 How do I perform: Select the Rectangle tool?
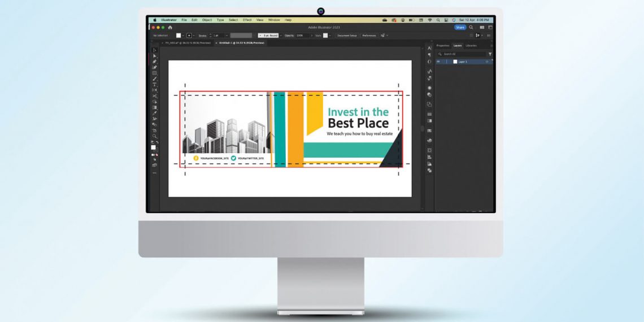tap(154, 73)
